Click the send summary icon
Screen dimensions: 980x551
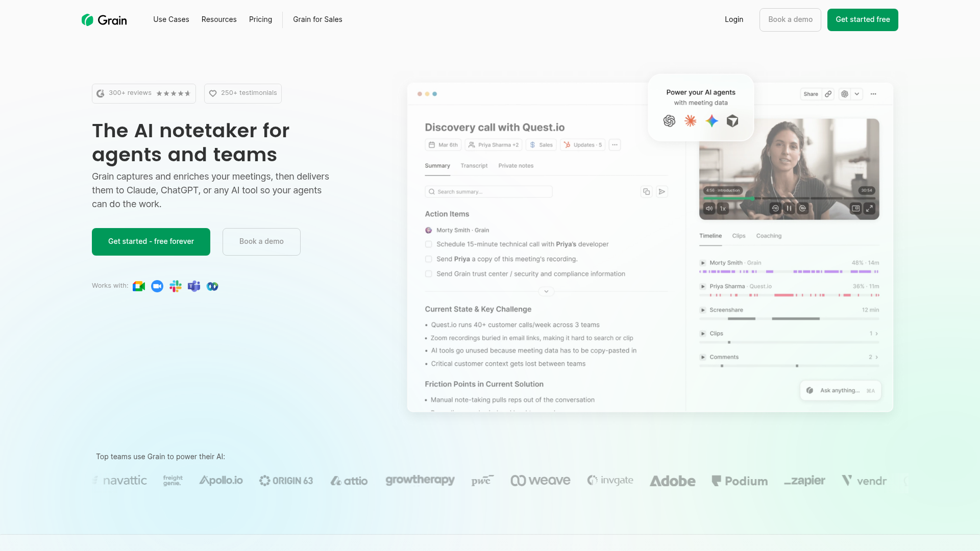(662, 192)
